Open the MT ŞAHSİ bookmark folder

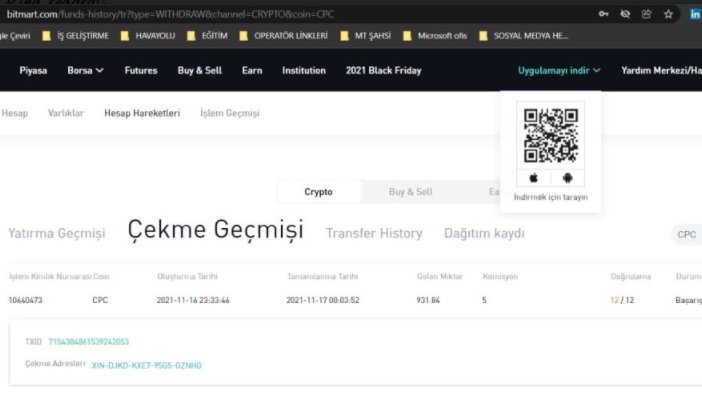tap(365, 36)
